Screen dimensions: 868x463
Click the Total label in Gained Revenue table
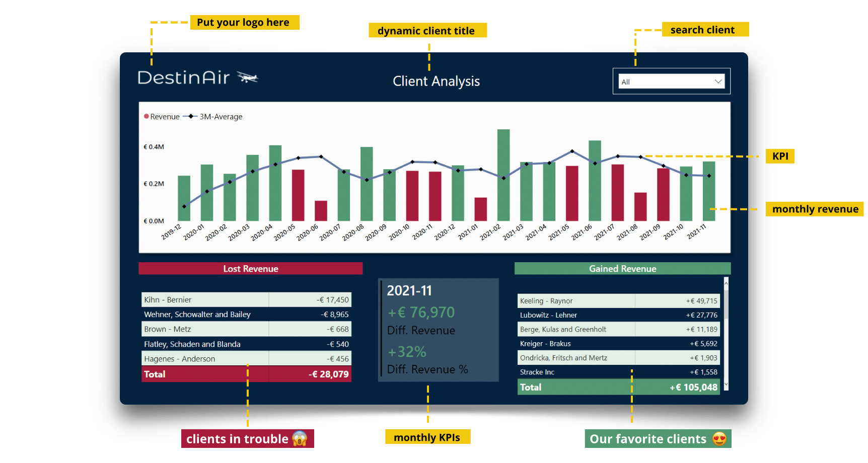pos(531,388)
